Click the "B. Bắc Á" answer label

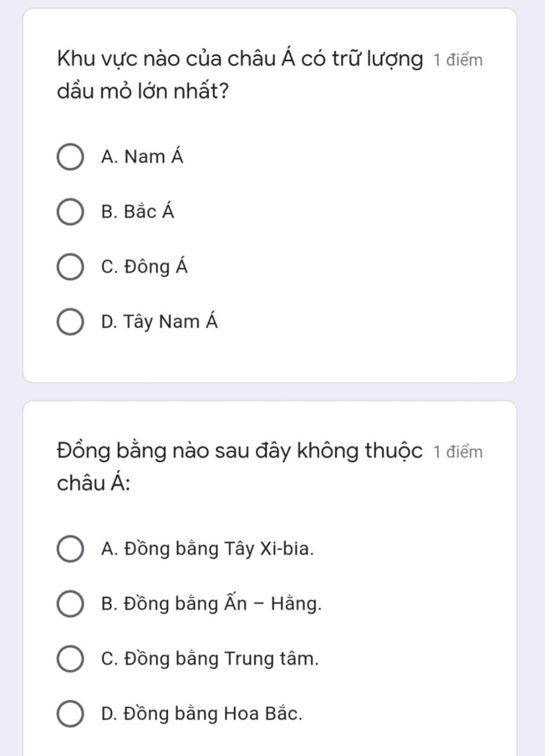(x=138, y=212)
